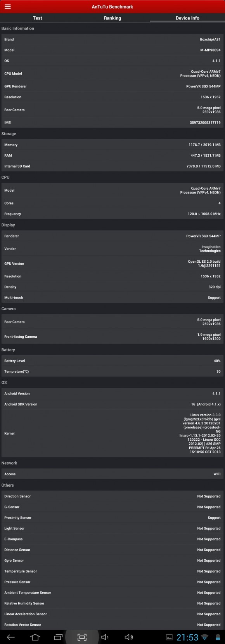Open the recent apps switcher
Screen dimensions: 225x644
pyautogui.click(x=58, y=637)
